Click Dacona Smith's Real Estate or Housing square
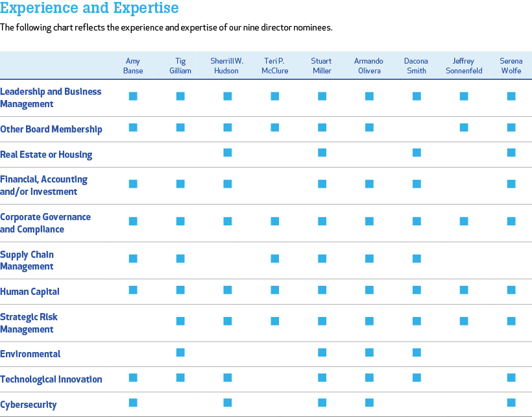 point(417,153)
